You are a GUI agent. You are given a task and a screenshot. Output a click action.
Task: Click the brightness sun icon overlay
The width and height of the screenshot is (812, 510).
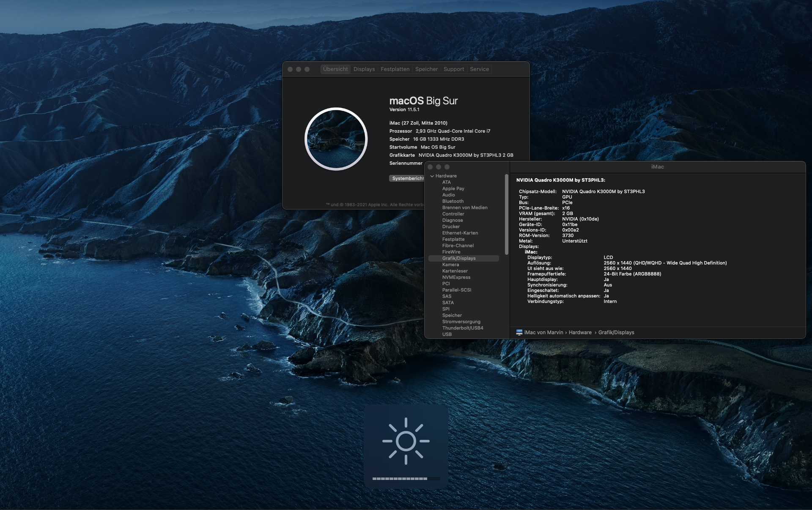pos(406,441)
